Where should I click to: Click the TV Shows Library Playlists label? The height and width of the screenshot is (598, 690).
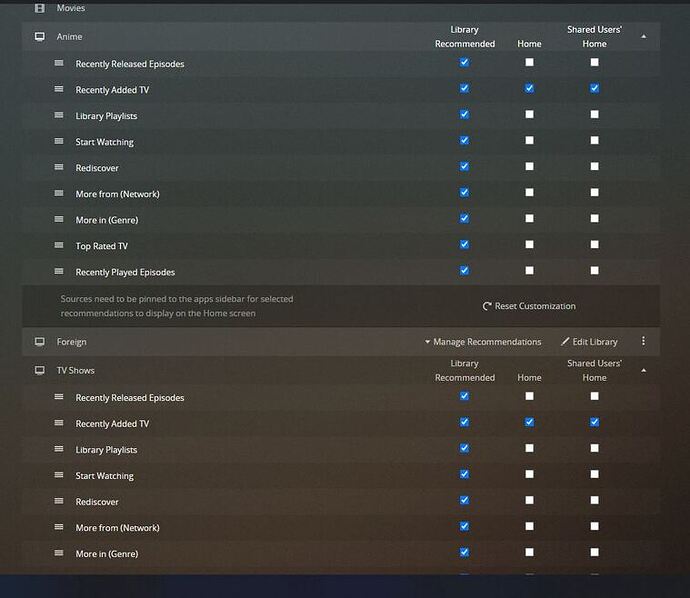coord(106,450)
